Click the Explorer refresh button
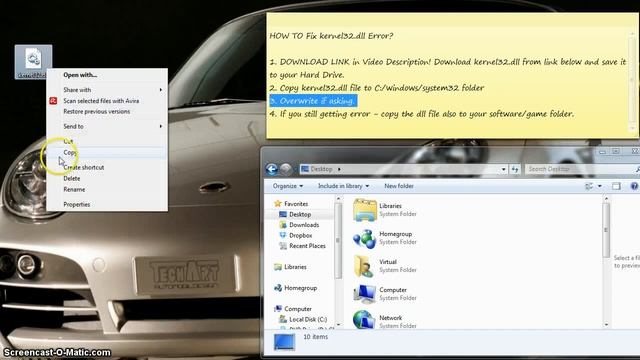The height and width of the screenshot is (360, 640). click(515, 169)
